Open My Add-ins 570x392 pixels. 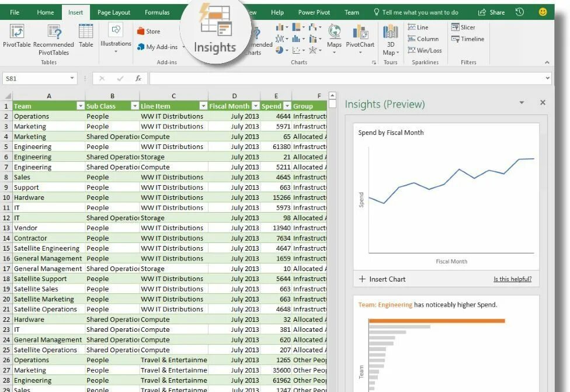[158, 47]
